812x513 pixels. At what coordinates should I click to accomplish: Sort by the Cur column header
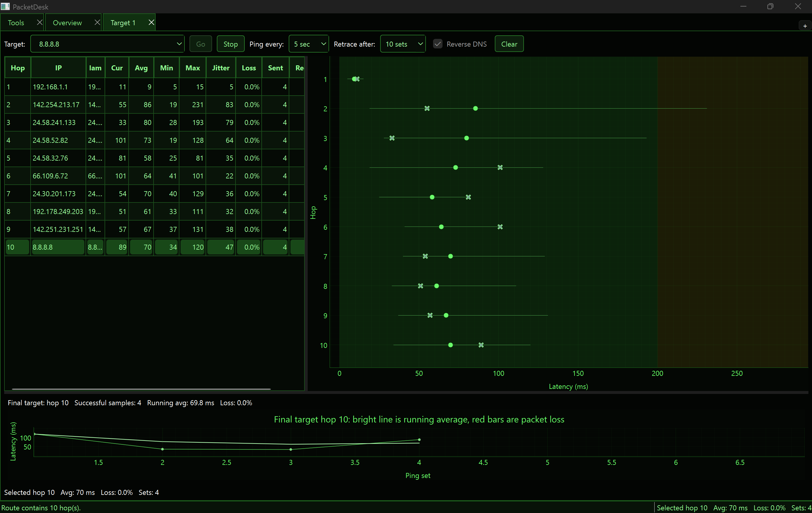[x=117, y=68]
